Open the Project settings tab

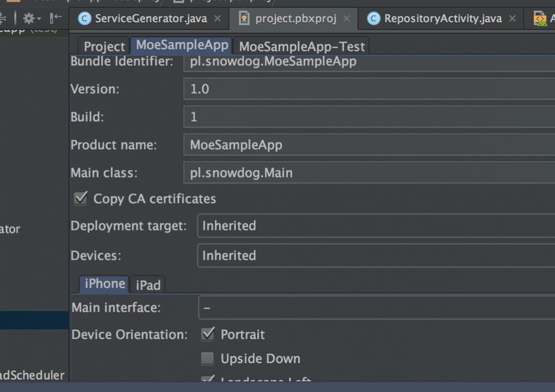click(x=105, y=46)
